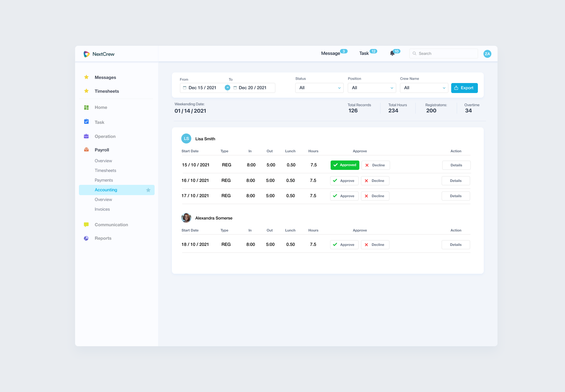The image size is (565, 392).
Task: View Details for 16 / 10 / 2021
Action: click(x=456, y=181)
